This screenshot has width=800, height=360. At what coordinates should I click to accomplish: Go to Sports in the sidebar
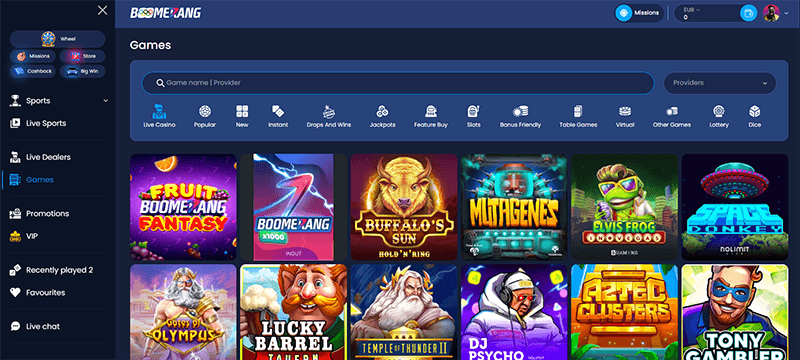click(x=38, y=101)
